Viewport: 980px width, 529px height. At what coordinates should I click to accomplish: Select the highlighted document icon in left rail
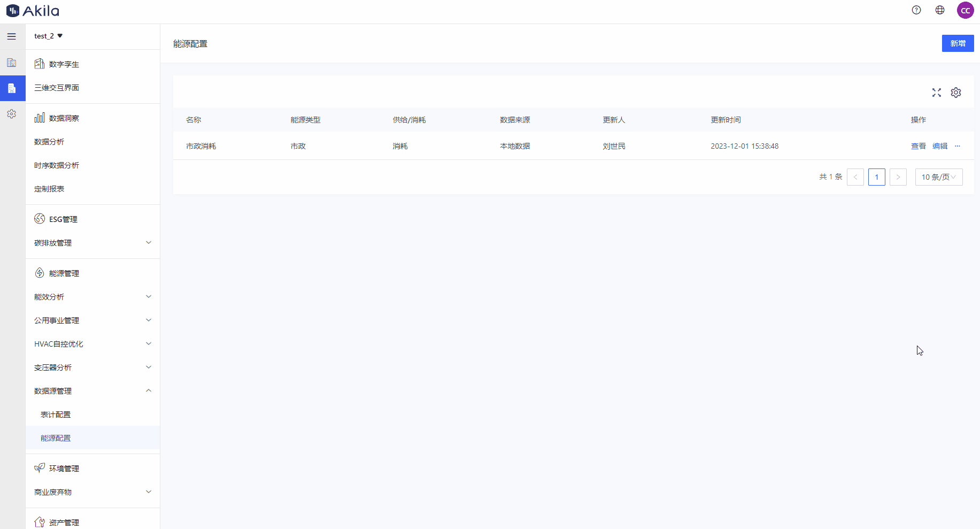[x=12, y=88]
